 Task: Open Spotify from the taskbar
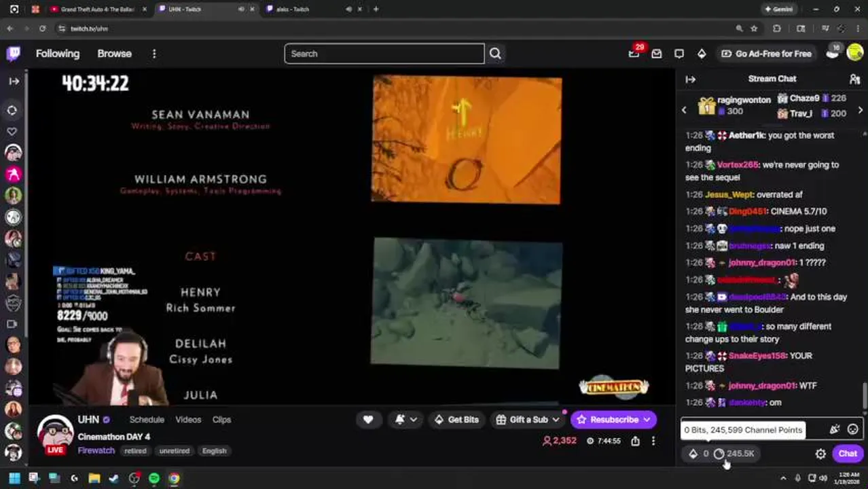click(x=154, y=478)
